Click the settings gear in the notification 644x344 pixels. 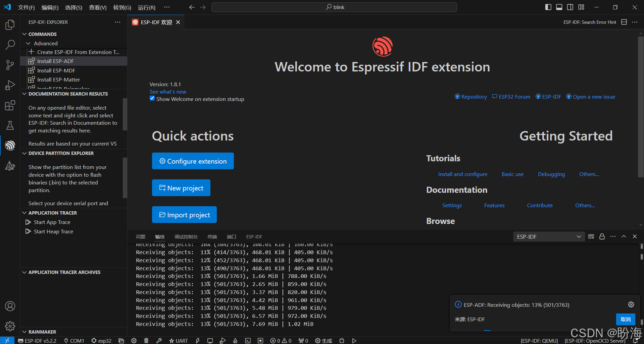click(631, 304)
